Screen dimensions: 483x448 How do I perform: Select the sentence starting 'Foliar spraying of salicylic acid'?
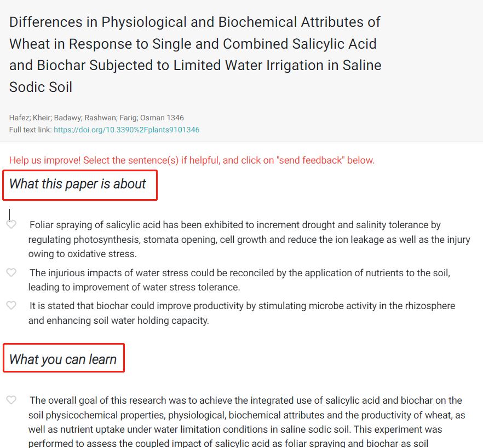tap(249, 240)
